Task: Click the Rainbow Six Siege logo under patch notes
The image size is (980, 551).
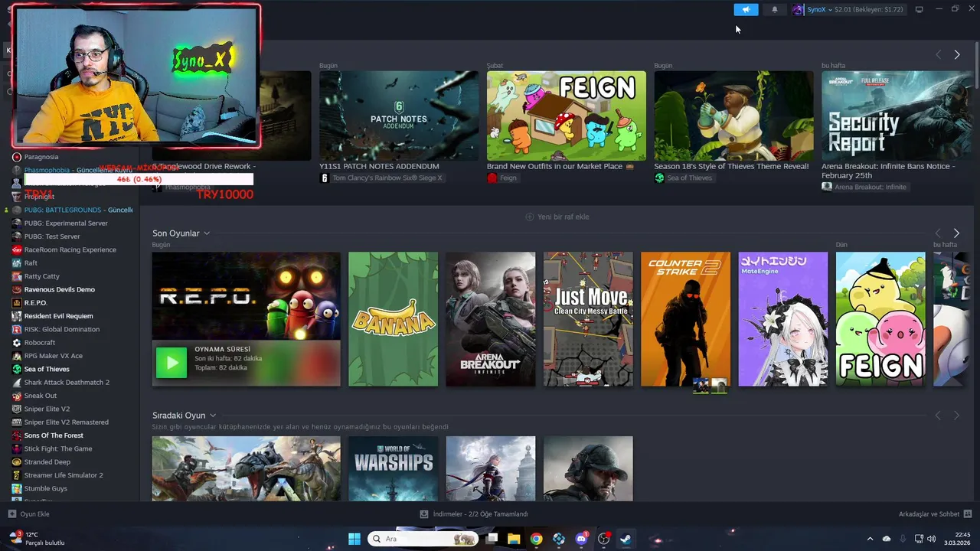Action: point(325,178)
